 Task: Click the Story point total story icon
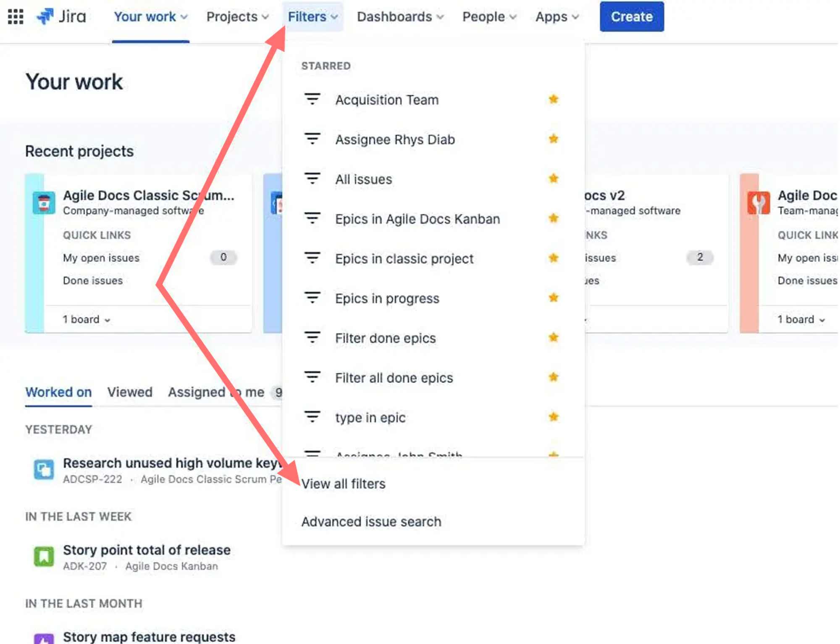[44, 557]
